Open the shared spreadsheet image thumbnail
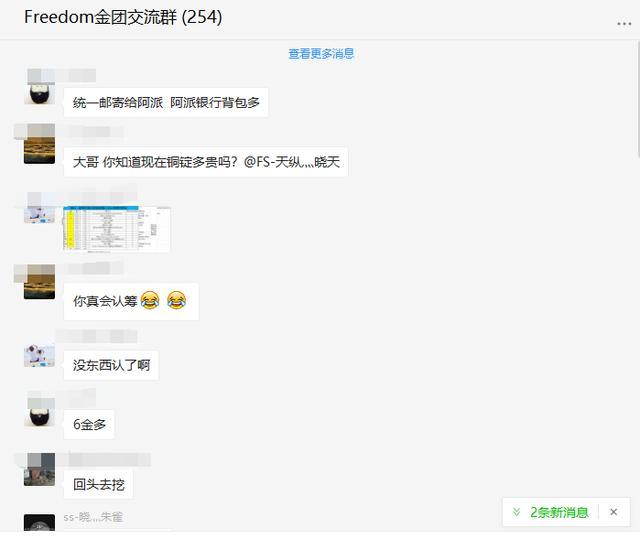The image size is (640, 539). coord(117,229)
